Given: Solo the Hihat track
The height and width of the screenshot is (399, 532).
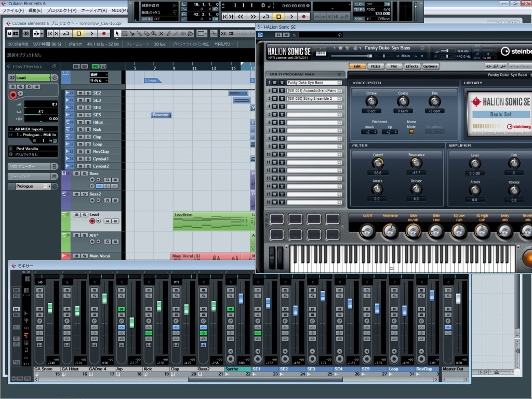Looking at the screenshot, I should [88, 122].
